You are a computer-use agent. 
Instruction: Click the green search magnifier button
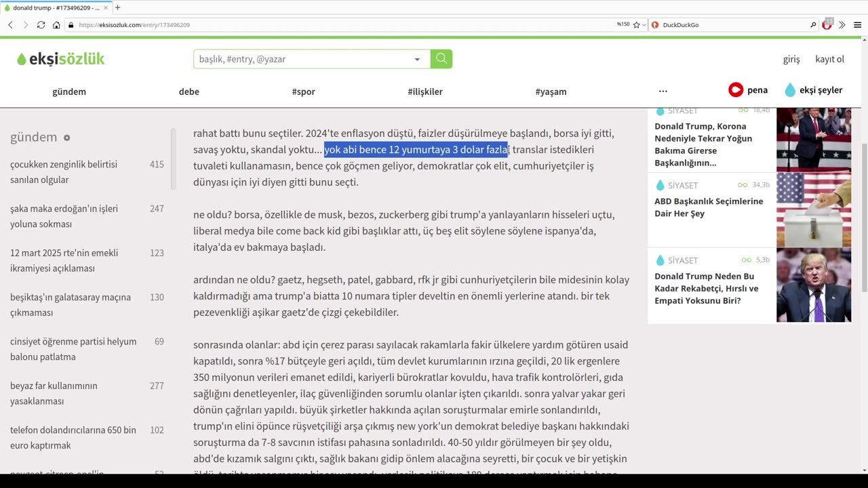pyautogui.click(x=441, y=59)
